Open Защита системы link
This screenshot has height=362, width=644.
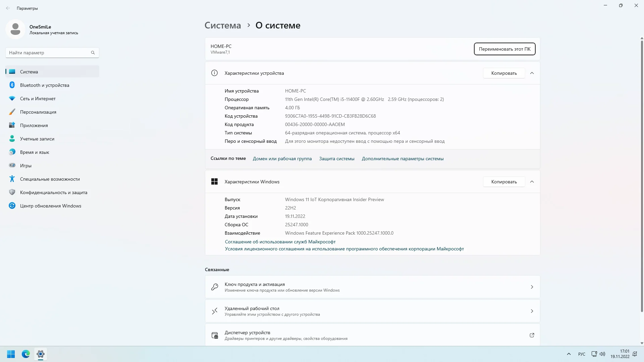[x=336, y=159]
